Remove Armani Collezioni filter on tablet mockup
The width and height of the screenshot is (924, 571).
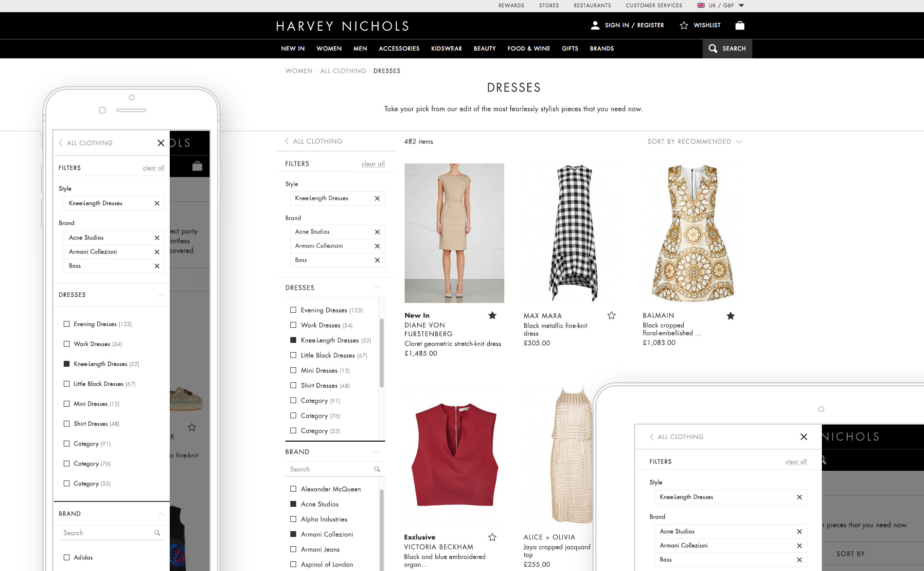click(x=800, y=546)
